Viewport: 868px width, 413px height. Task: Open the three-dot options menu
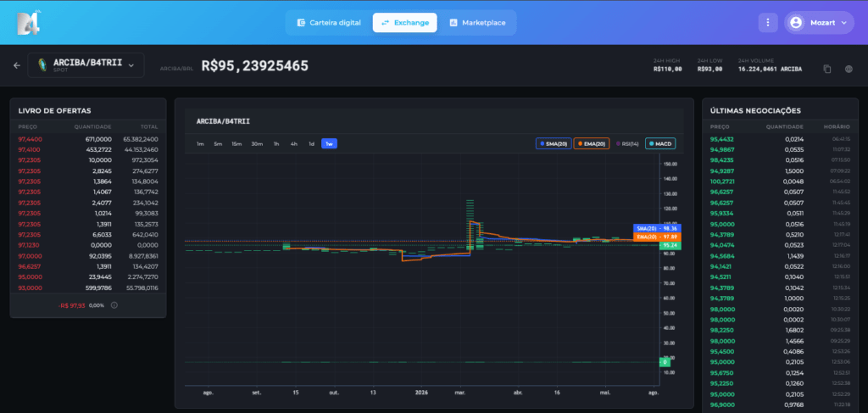point(768,23)
